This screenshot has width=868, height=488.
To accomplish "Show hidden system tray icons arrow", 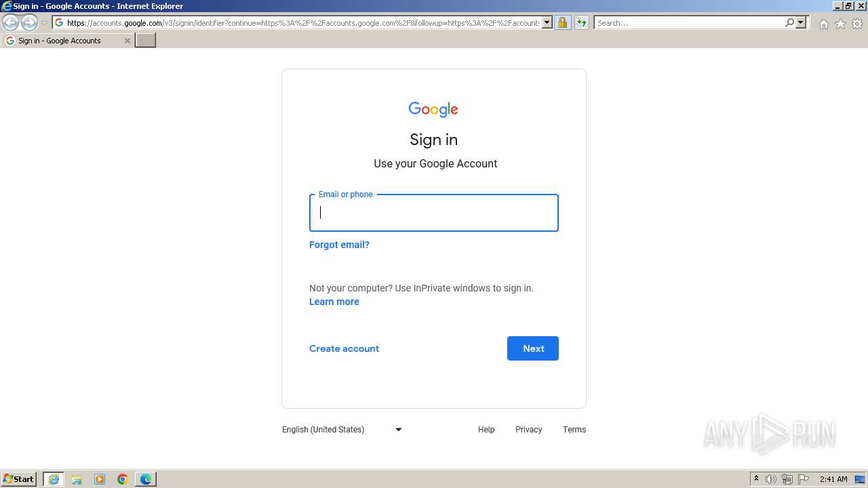I will (x=757, y=479).
